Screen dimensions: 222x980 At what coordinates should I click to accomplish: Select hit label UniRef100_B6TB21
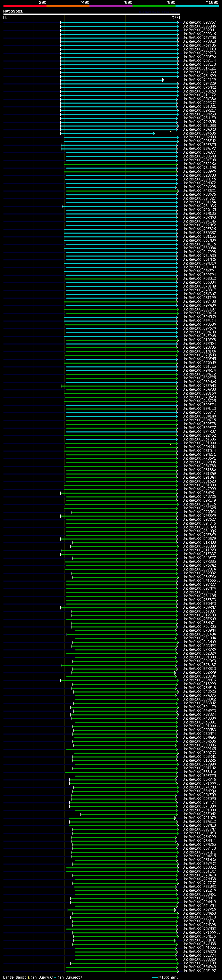199,106
